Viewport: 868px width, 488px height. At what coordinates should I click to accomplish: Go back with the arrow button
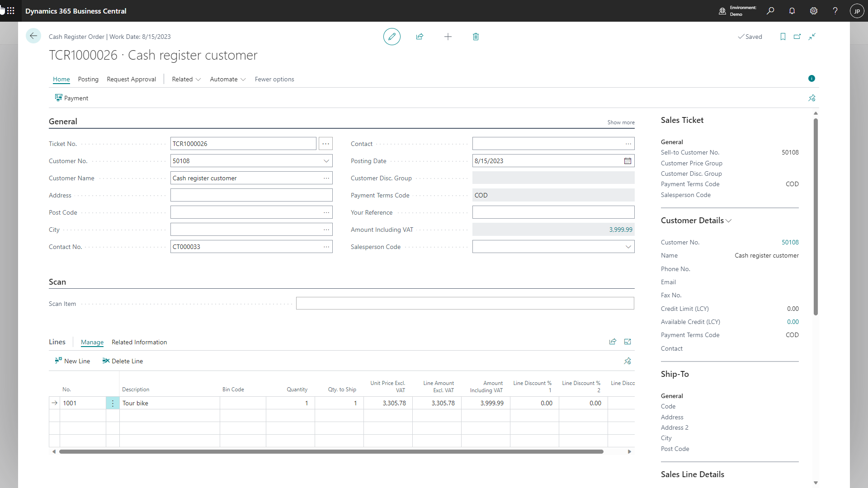pyautogui.click(x=33, y=36)
